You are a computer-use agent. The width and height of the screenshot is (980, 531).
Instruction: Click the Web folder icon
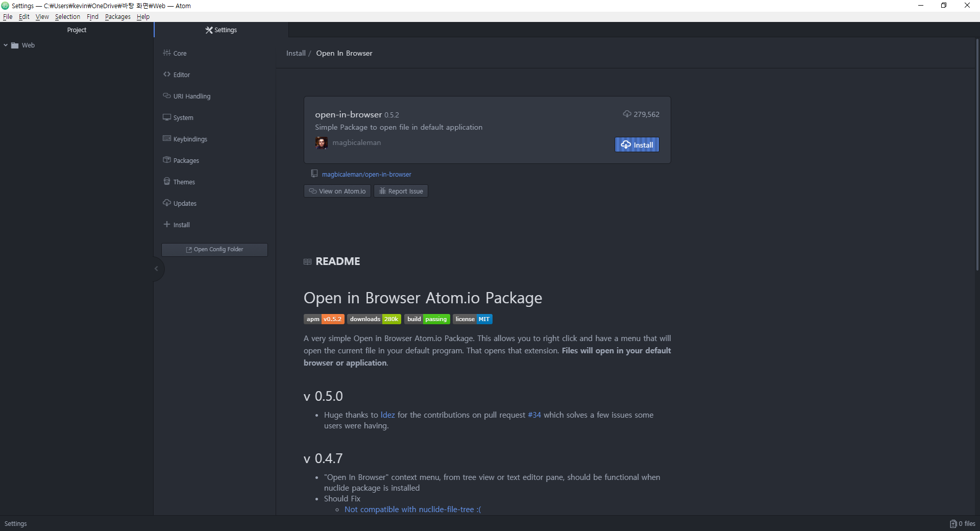tap(15, 45)
